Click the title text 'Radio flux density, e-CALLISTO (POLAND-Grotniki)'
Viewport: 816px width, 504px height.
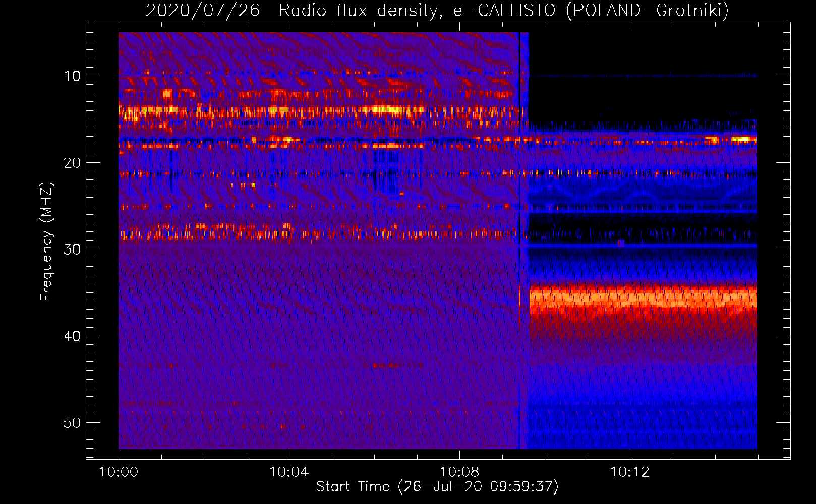coord(504,10)
